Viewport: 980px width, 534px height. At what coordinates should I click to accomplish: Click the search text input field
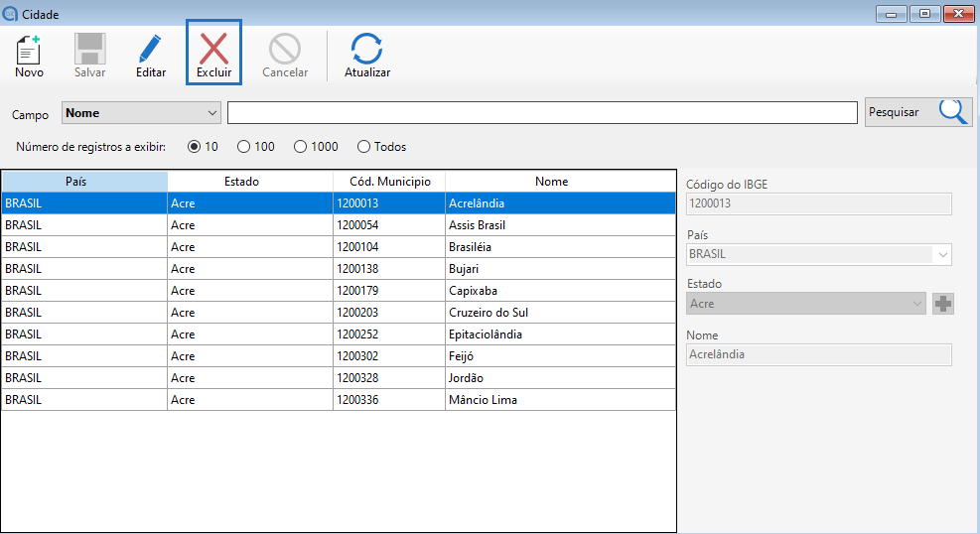point(542,113)
